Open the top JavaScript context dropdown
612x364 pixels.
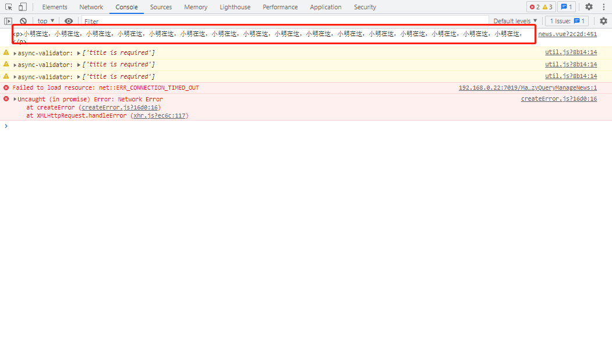click(x=46, y=21)
